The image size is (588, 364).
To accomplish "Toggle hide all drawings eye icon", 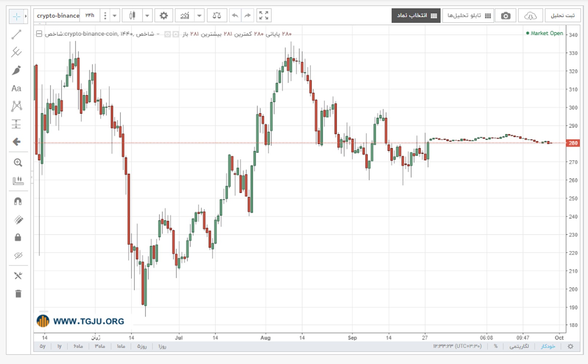I will (x=18, y=256).
